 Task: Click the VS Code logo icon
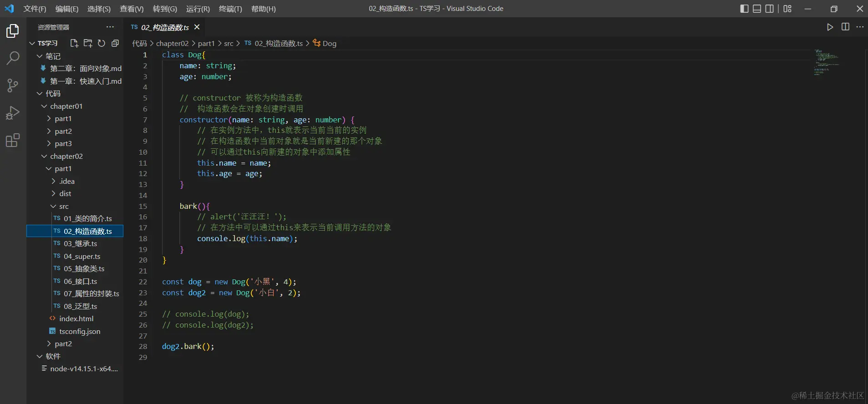click(x=9, y=9)
